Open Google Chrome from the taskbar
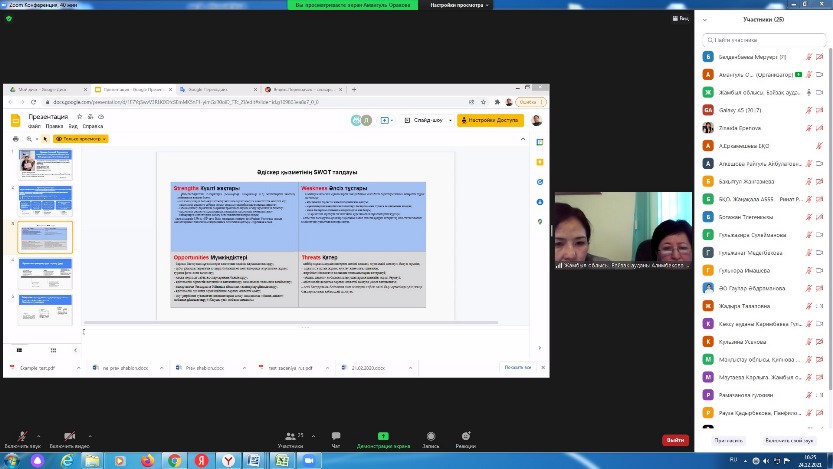Viewport: 833px width, 469px height. click(x=176, y=460)
